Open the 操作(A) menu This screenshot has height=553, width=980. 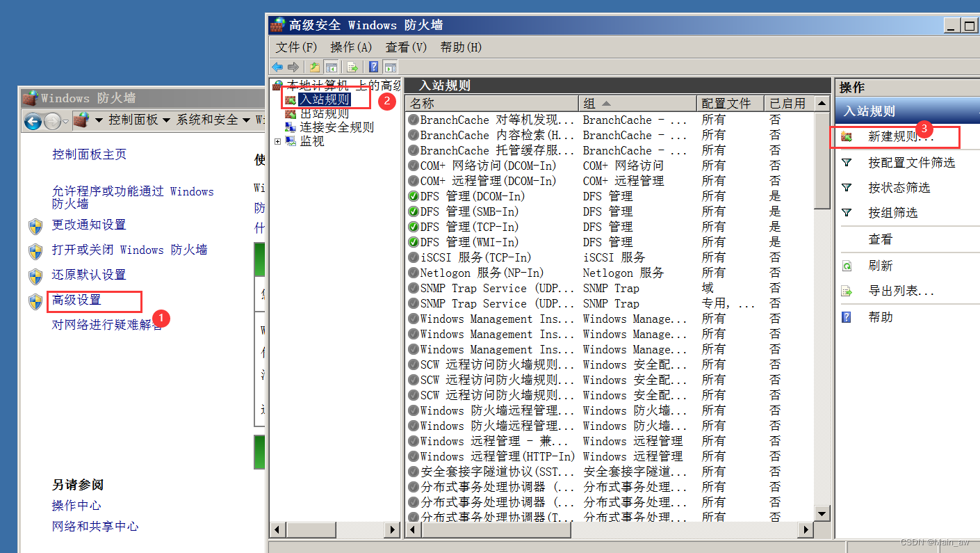351,47
